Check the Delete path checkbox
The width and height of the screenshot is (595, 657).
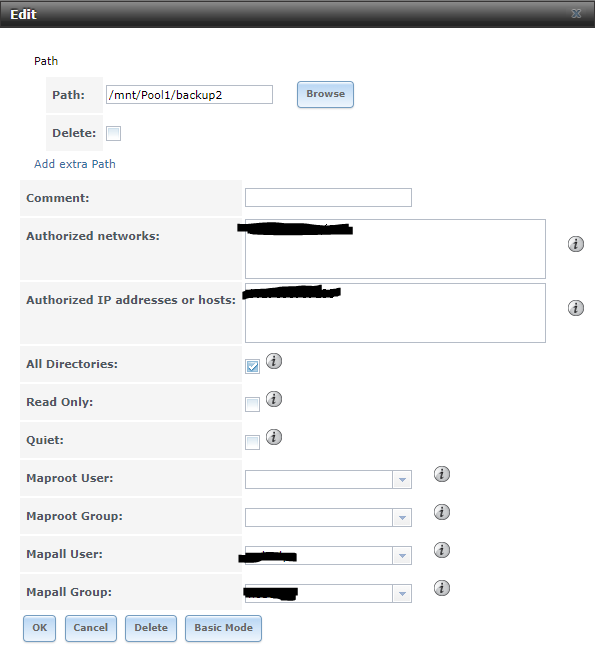pos(114,134)
